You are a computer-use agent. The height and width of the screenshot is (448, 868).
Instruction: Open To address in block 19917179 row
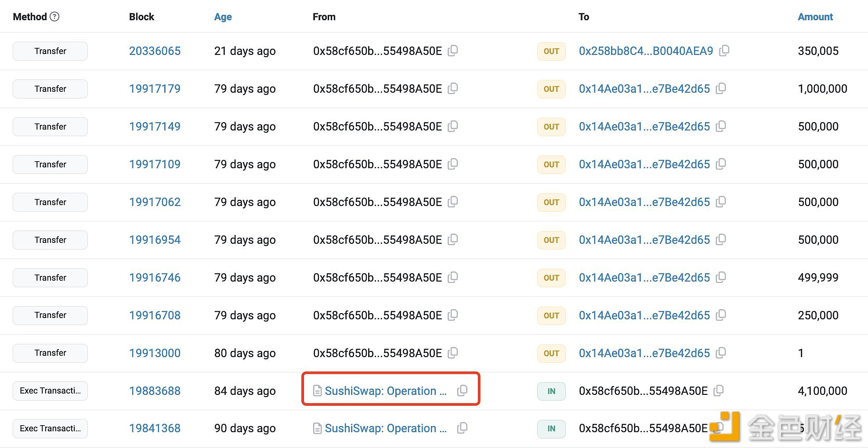(x=644, y=89)
